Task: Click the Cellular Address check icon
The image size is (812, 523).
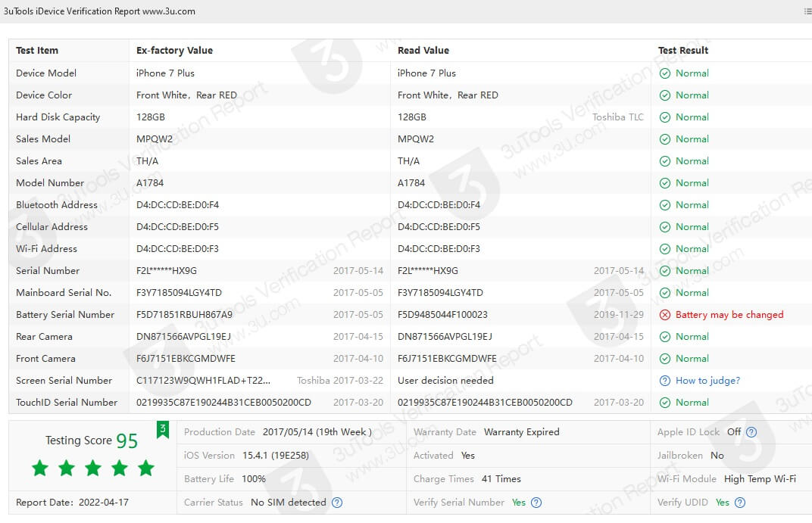Action: pos(665,227)
